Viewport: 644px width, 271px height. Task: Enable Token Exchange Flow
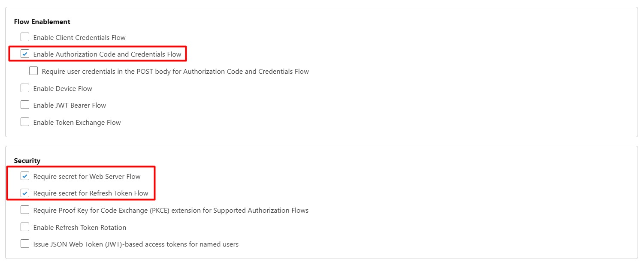click(25, 122)
